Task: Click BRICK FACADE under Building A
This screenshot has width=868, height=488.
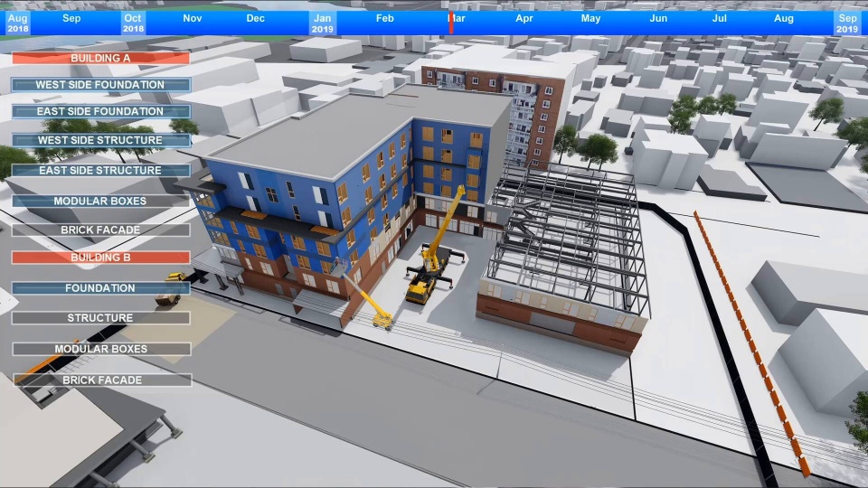Action: pos(100,230)
